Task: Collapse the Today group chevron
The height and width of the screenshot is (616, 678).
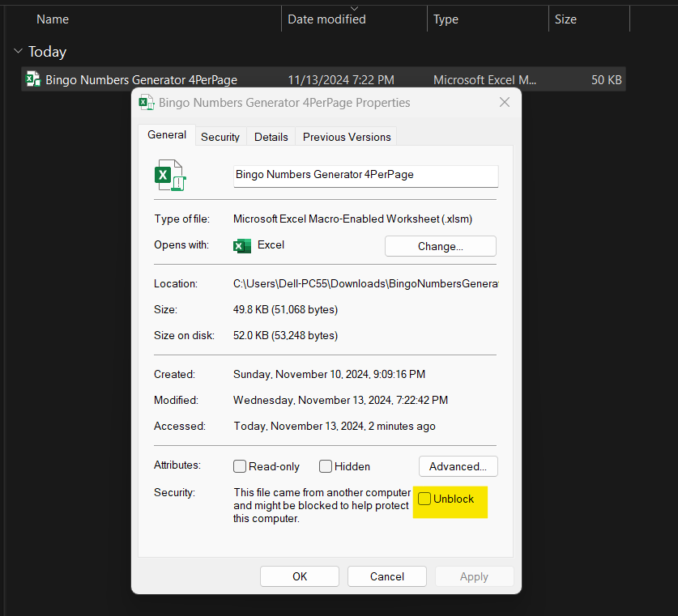Action: (18, 51)
